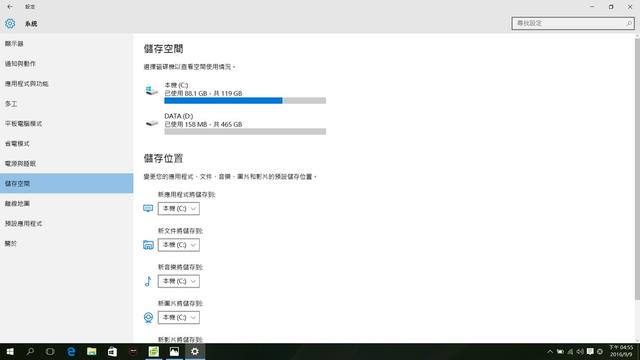The width and height of the screenshot is (640, 360).
Task: Open 本機 (C:) storage usage details
Action: (x=235, y=93)
